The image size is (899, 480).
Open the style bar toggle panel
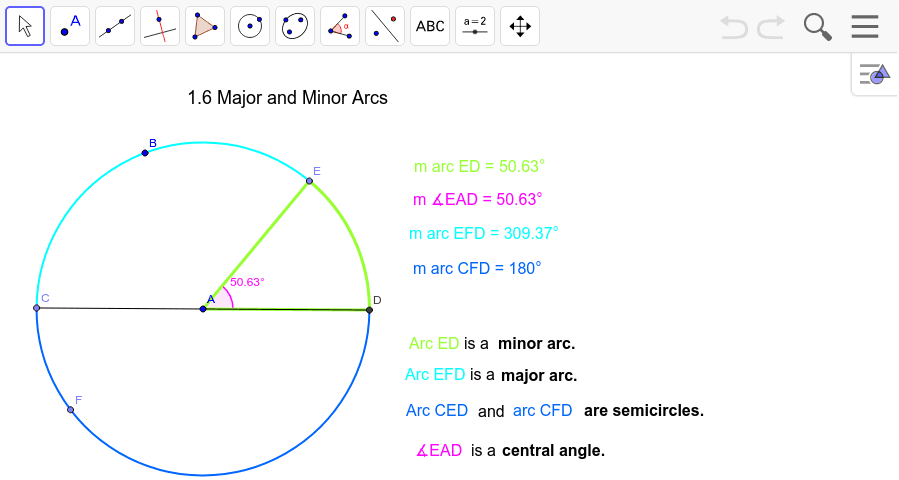(874, 74)
